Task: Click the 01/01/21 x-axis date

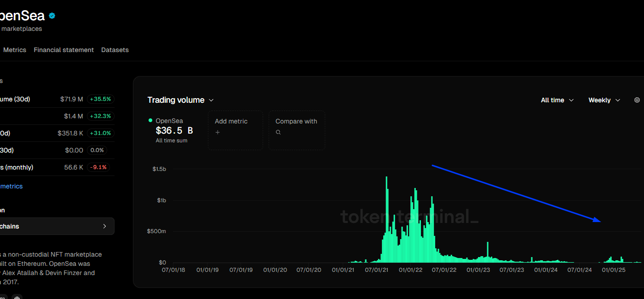Action: (x=343, y=270)
